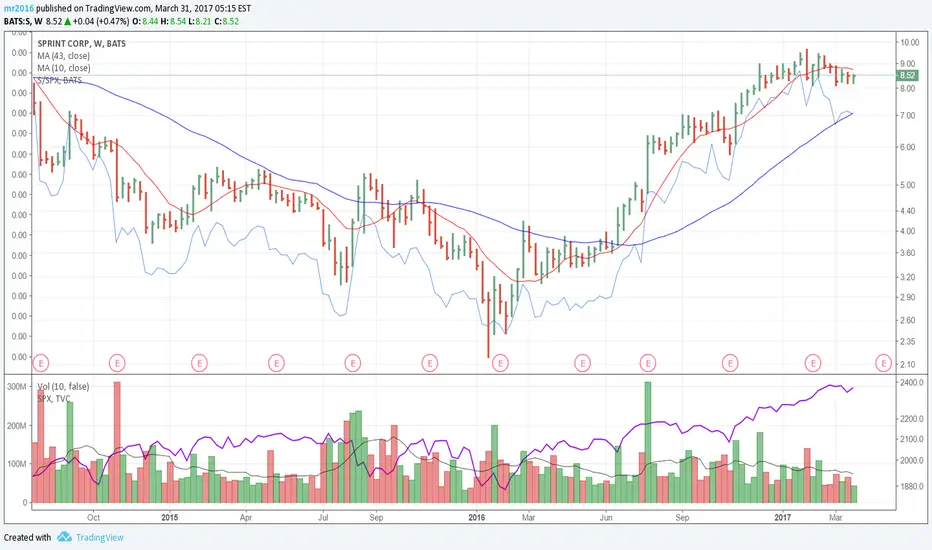Screen dimensions: 932x550
Task: Click the 2000.0 SPX axis label
Action: click(x=912, y=460)
